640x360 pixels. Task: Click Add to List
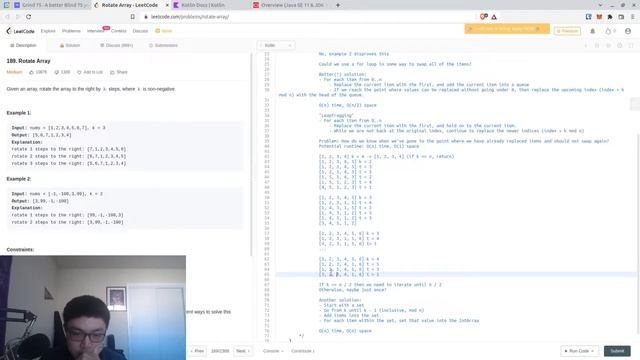pyautogui.click(x=90, y=72)
